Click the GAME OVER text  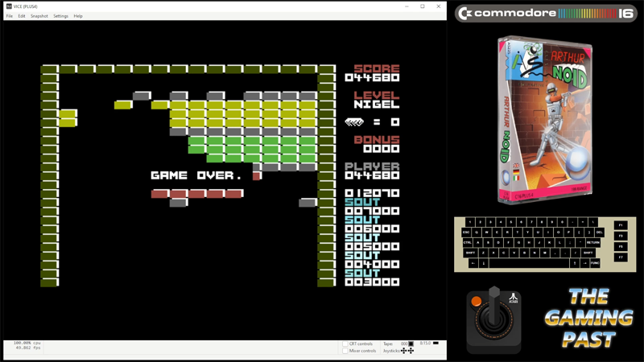coord(196,175)
